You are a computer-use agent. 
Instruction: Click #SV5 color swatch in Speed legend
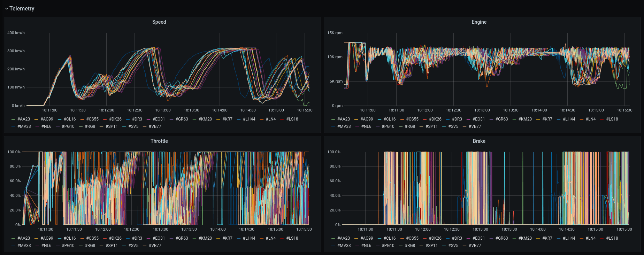(x=124, y=127)
